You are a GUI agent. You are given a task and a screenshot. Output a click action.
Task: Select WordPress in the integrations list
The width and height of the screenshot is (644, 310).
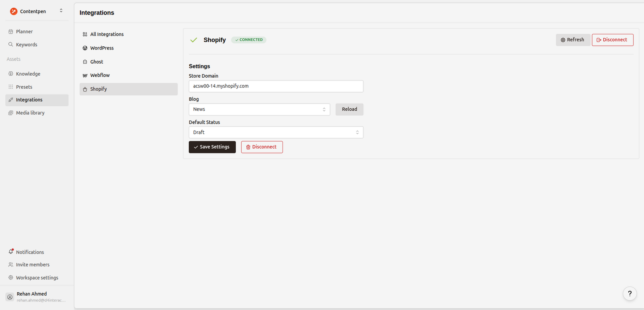(x=102, y=48)
